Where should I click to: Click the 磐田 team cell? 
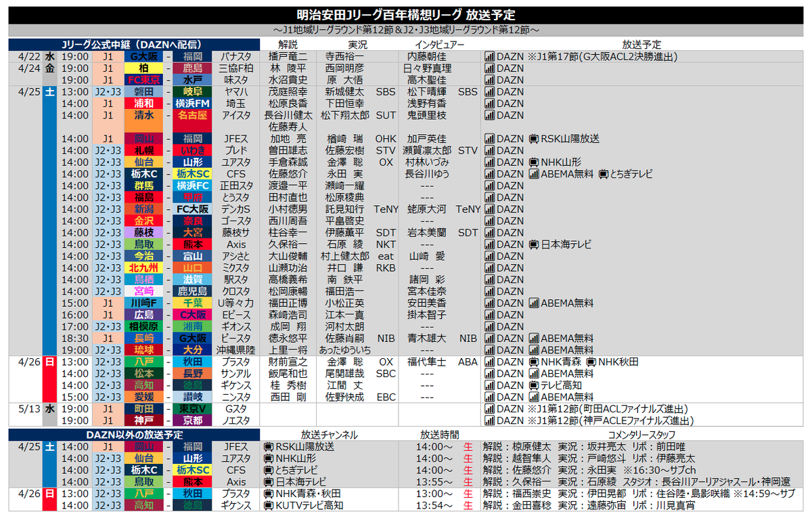143,91
